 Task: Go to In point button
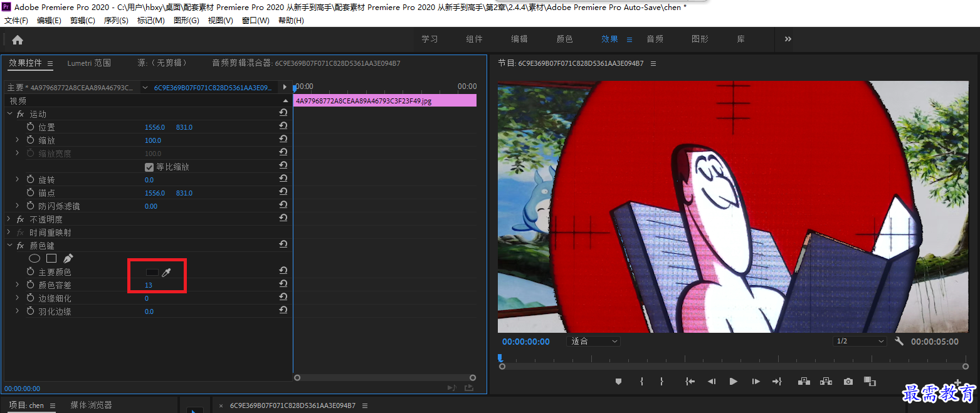pyautogui.click(x=690, y=381)
